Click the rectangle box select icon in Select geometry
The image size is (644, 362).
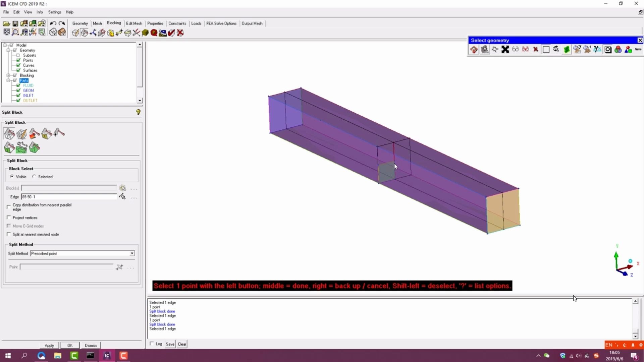click(546, 50)
